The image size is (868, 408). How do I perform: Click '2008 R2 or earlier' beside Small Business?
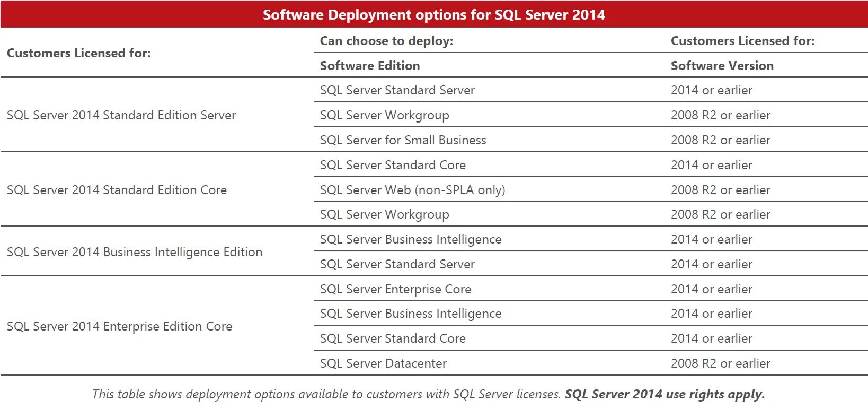[x=720, y=140]
